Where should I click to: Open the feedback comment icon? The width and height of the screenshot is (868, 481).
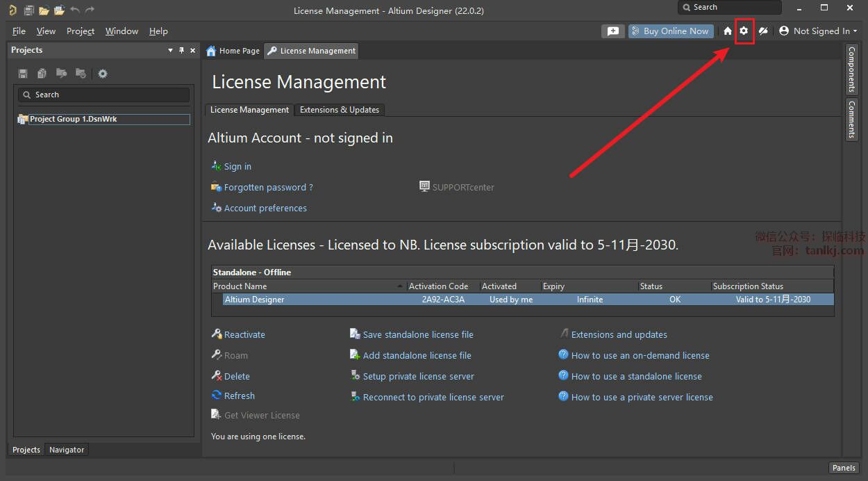coord(612,31)
